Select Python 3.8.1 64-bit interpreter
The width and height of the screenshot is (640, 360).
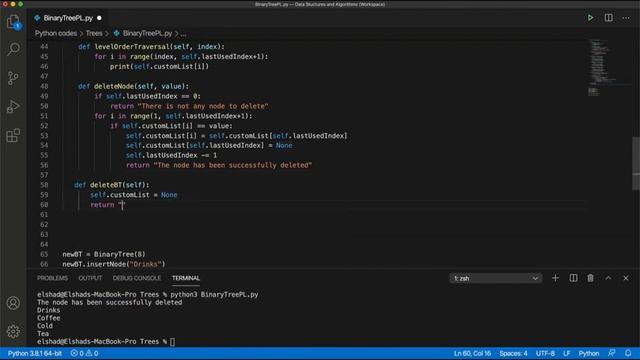[x=35, y=353]
